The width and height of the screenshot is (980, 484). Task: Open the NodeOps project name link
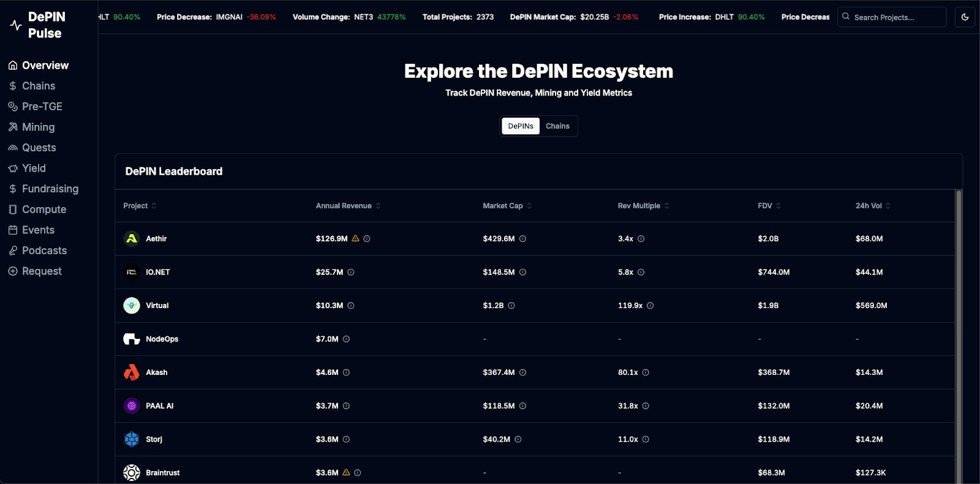click(x=162, y=339)
